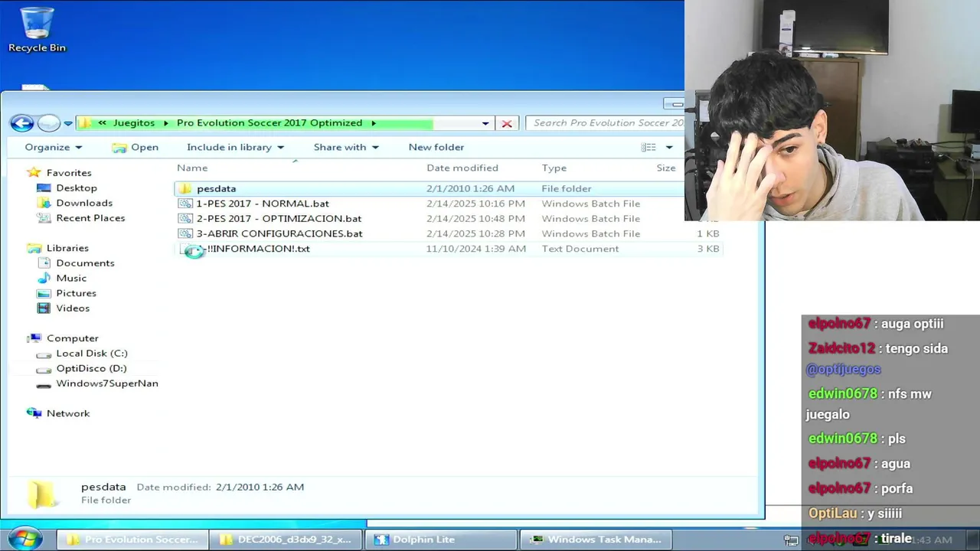This screenshot has width=980, height=551.
Task: Sort by Size column header
Action: 666,168
